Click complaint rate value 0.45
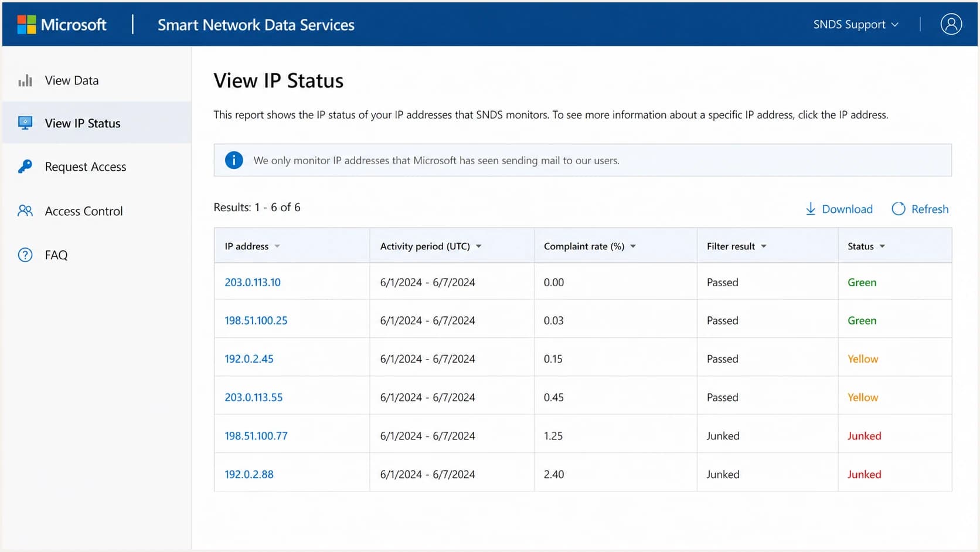This screenshot has width=980, height=552. (554, 397)
